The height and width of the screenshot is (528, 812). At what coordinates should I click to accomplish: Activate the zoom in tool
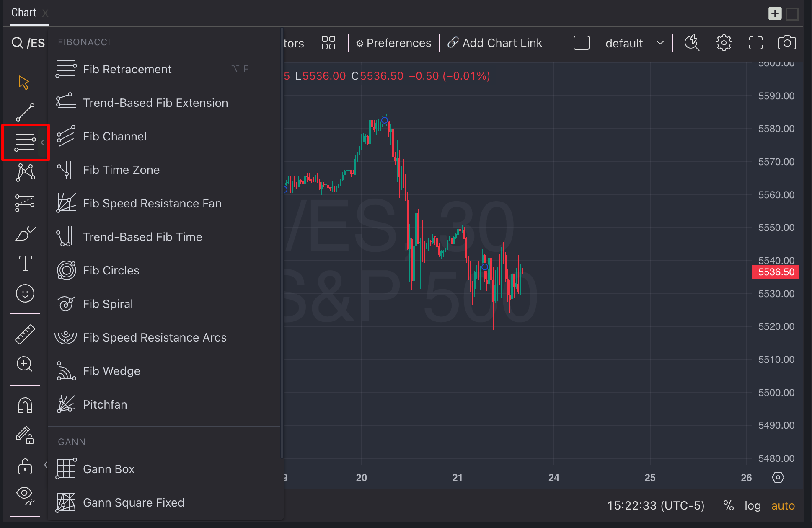24,364
